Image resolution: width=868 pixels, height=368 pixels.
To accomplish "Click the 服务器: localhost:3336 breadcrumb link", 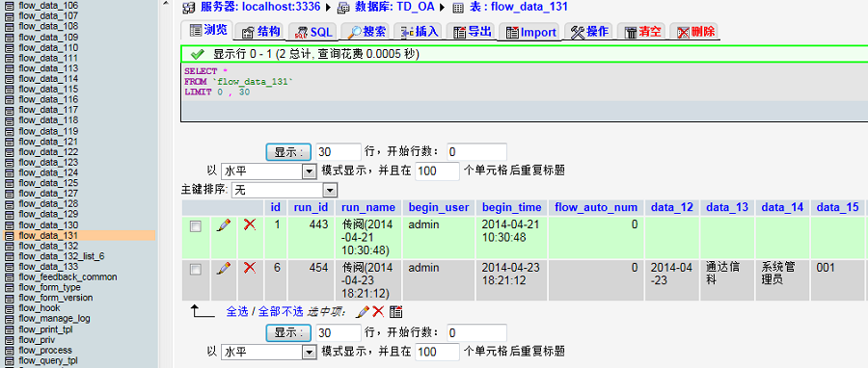I will pyautogui.click(x=260, y=7).
